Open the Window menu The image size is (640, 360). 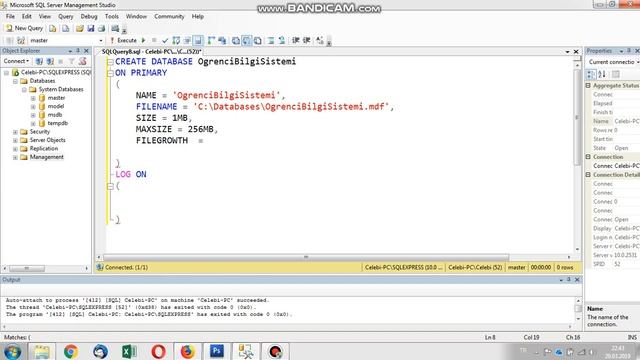point(136,16)
